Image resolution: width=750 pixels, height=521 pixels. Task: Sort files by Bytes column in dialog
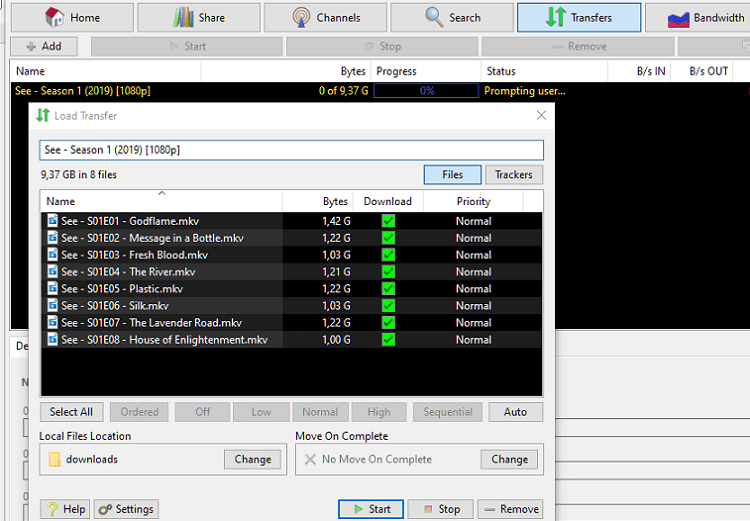point(318,201)
